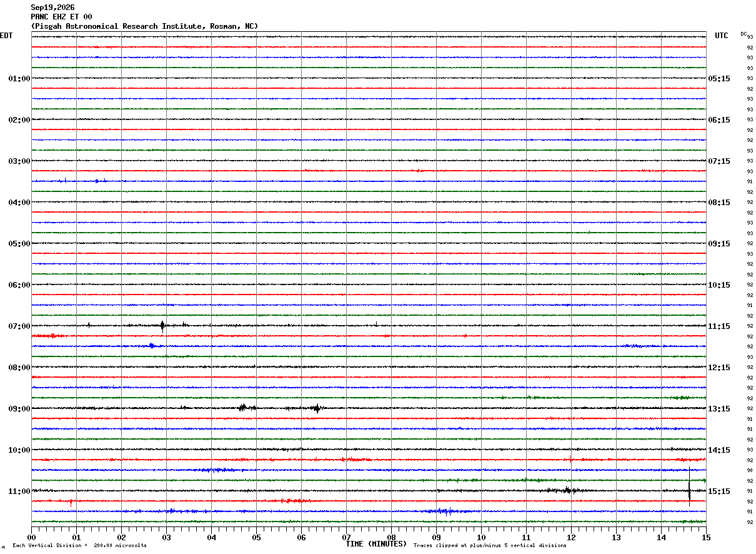Viewport: 756px width, 554px height.
Task: Select the seismic burst on the 07:00 black trace
Action: [x=162, y=325]
